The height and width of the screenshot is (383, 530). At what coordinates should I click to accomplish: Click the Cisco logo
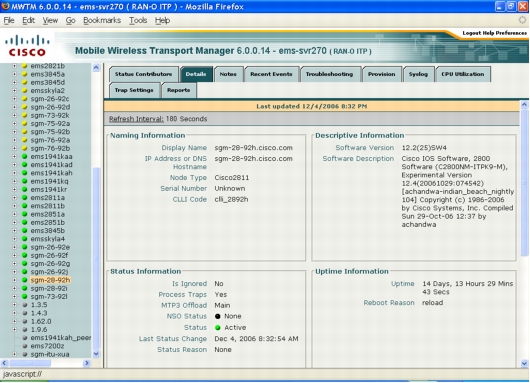(27, 46)
